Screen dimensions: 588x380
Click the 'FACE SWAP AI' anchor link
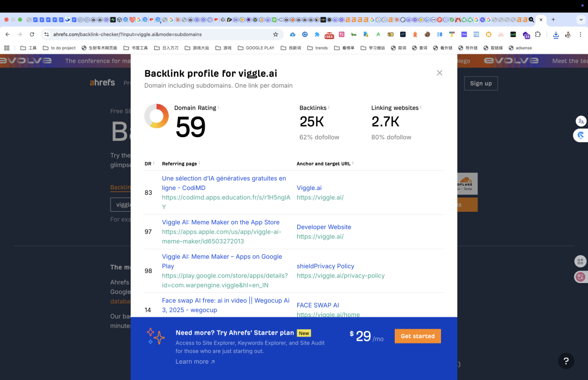(x=317, y=305)
